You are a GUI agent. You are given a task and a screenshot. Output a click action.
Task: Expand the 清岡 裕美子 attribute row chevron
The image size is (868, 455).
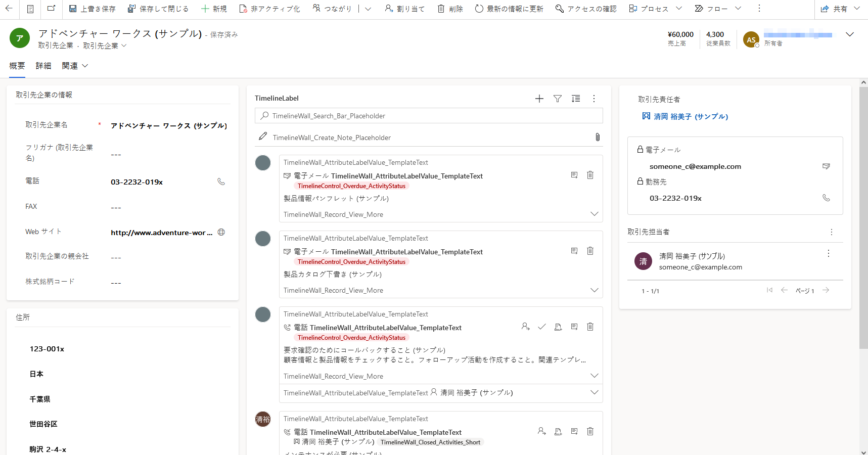pos(595,392)
